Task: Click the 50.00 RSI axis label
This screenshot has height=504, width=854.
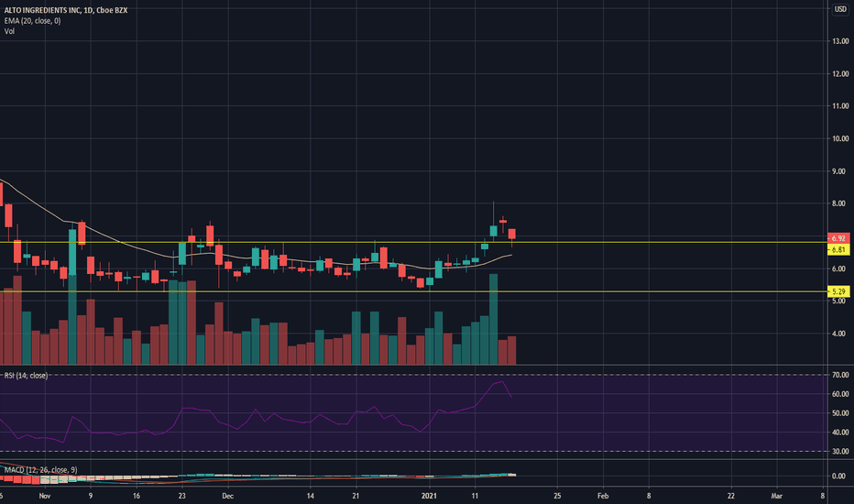Action: click(840, 413)
